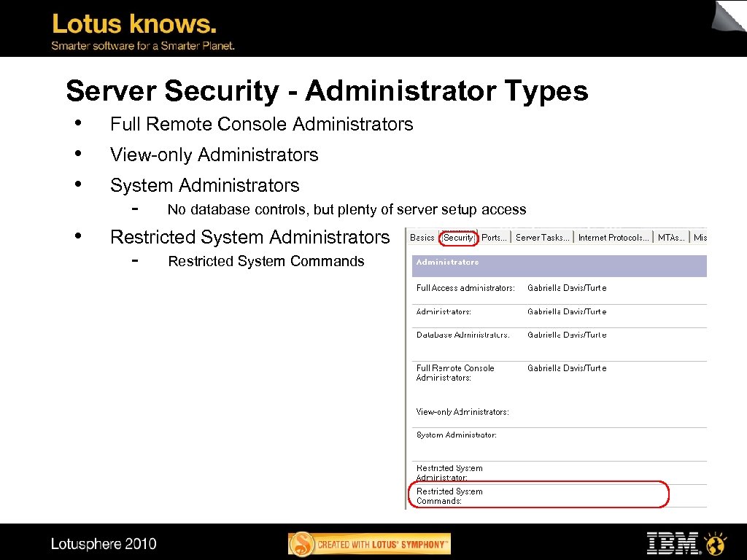Screen dimensions: 747x560
Task: Click Gabriella Davis/Turtle in Full Access administrators
Action: [568, 288]
